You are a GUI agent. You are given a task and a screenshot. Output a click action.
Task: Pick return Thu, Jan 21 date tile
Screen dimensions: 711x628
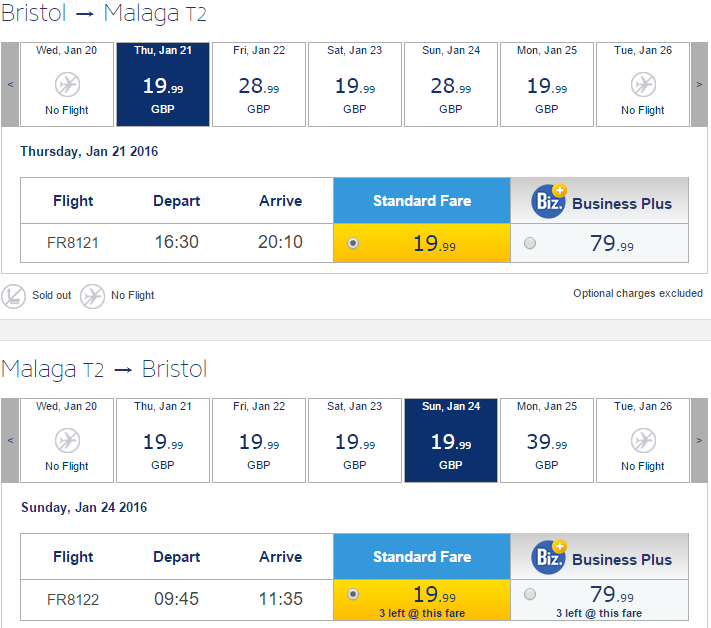163,440
